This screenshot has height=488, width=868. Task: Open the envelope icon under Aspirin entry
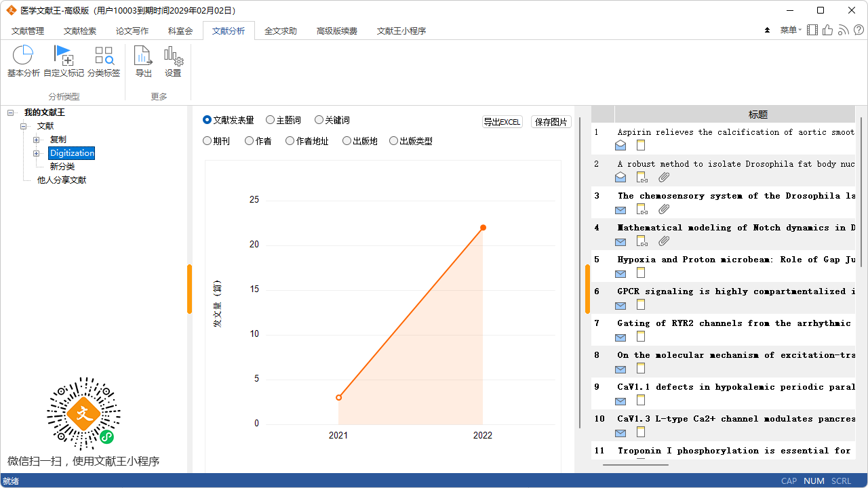pyautogui.click(x=620, y=145)
